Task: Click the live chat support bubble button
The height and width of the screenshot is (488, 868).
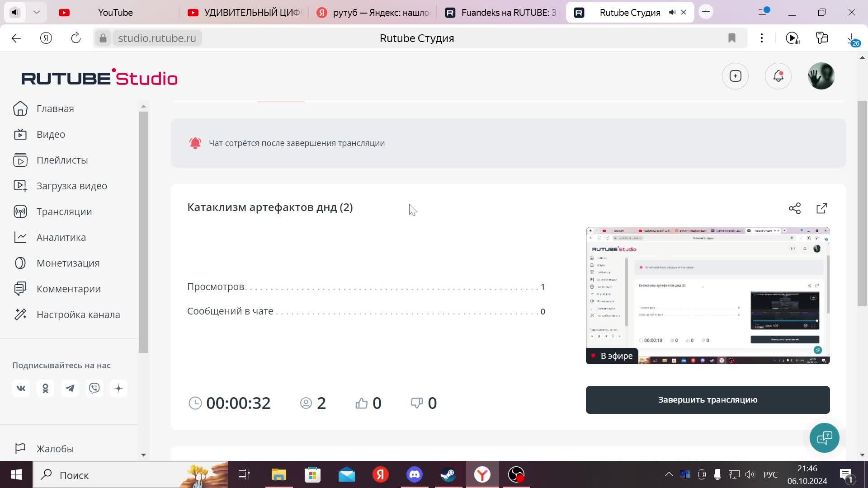Action: (x=825, y=438)
